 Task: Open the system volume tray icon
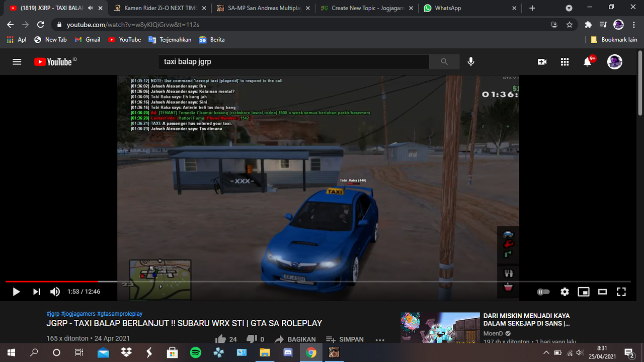pos(580,352)
